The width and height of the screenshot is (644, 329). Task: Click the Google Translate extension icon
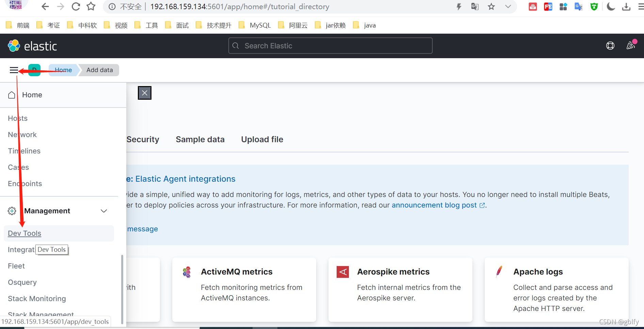(x=579, y=7)
